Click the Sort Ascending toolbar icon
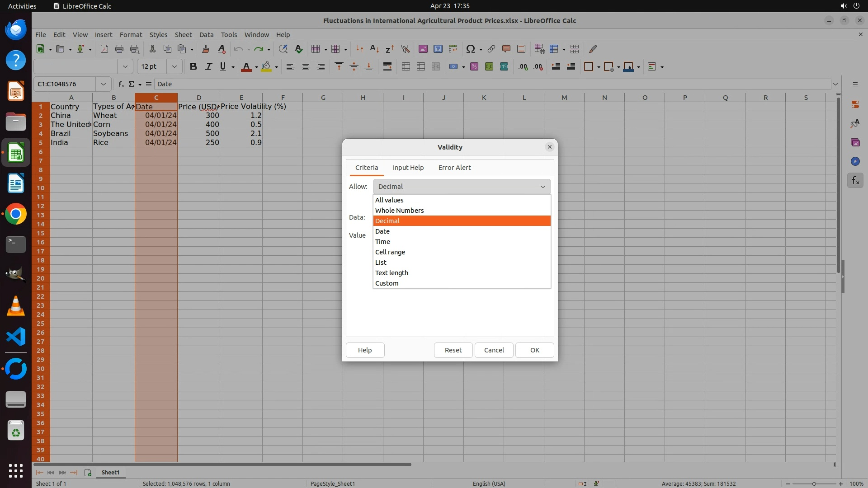Viewport: 868px width, 488px height. tap(374, 49)
